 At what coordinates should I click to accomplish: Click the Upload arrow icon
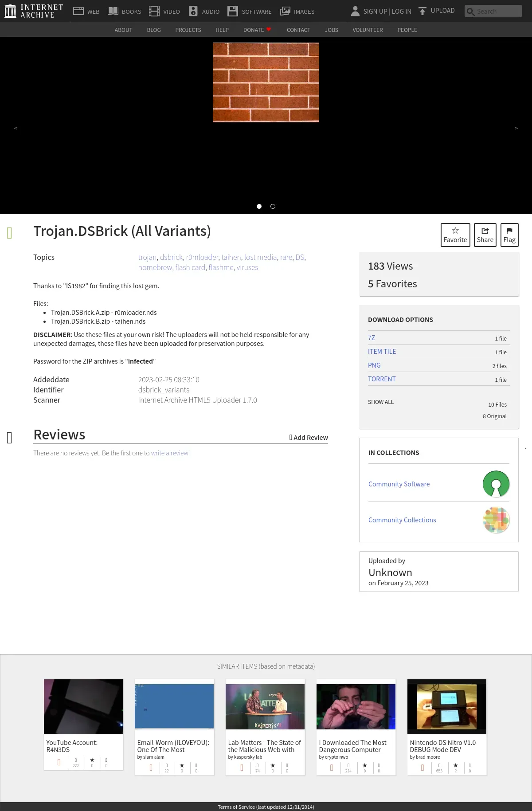pos(422,11)
